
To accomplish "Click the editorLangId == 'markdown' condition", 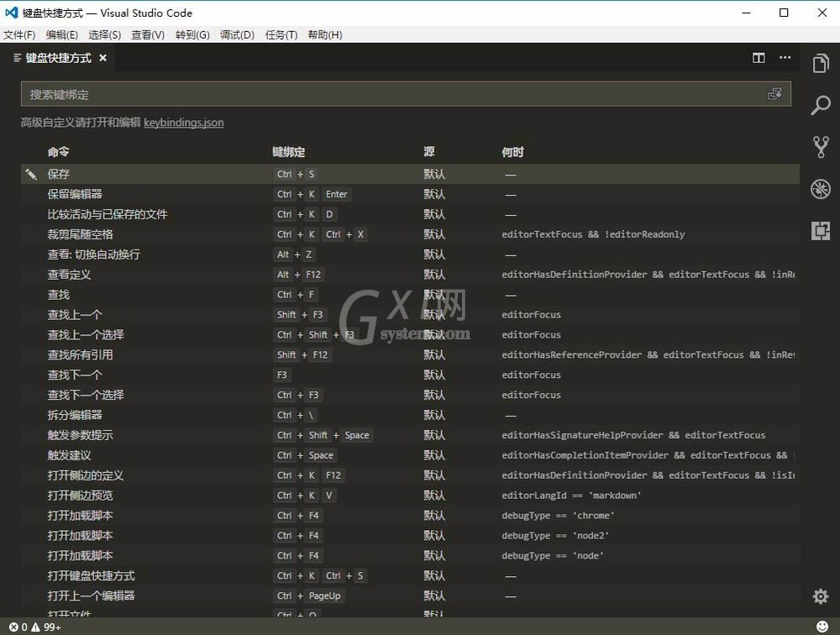I will (x=571, y=496).
